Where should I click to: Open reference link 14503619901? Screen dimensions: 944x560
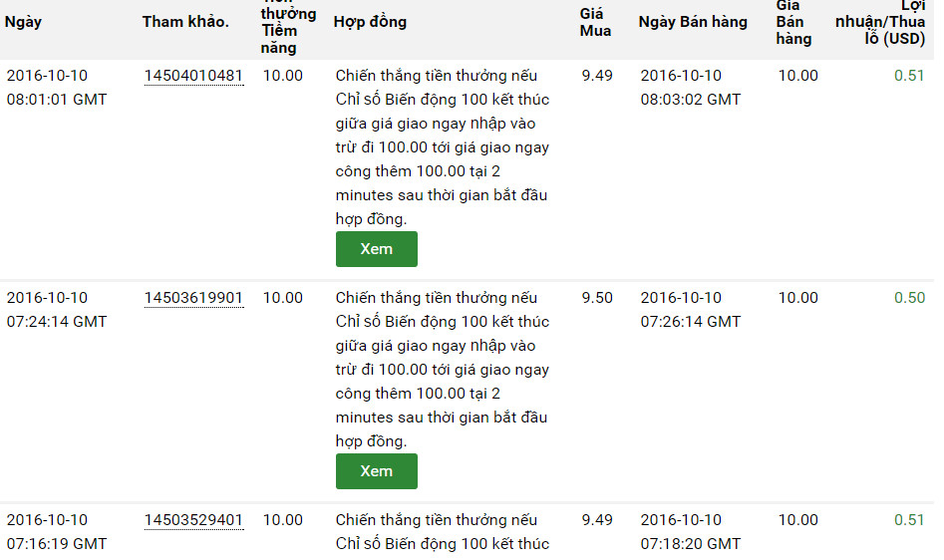tap(193, 298)
